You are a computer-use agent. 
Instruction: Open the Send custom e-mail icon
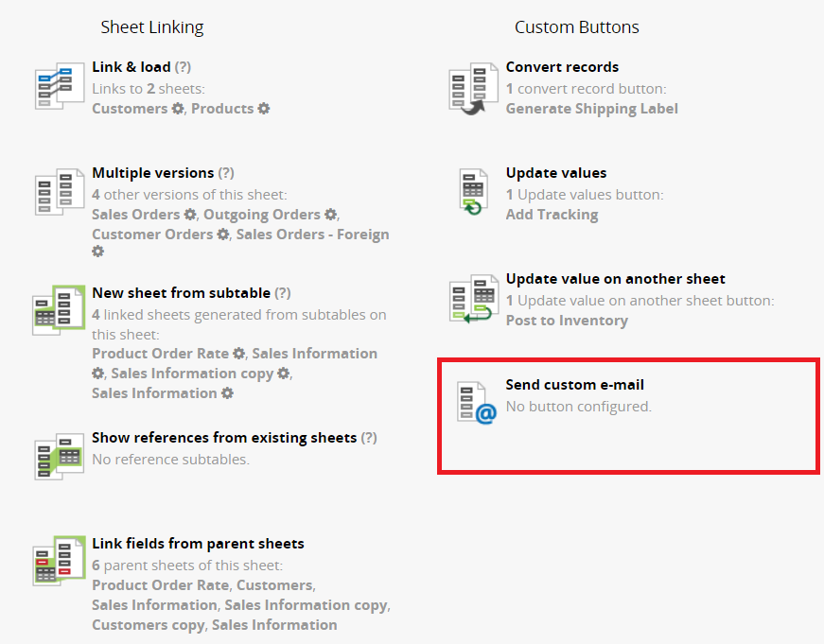click(476, 402)
